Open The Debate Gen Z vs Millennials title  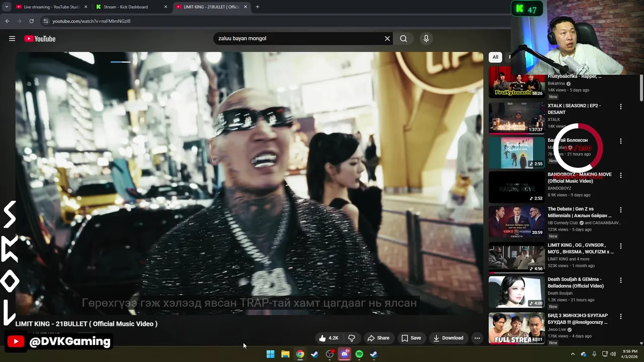pyautogui.click(x=580, y=212)
